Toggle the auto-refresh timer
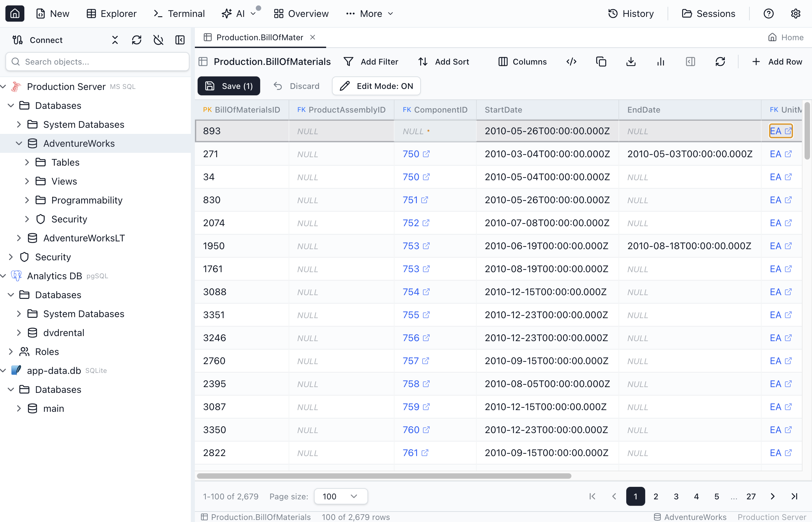812x522 pixels. (x=158, y=40)
